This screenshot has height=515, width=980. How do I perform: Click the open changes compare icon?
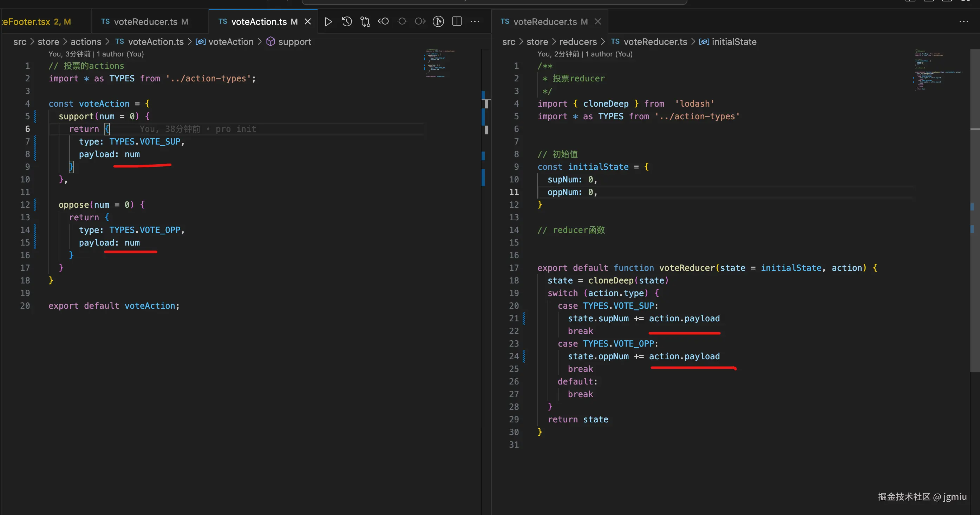pyautogui.click(x=365, y=22)
